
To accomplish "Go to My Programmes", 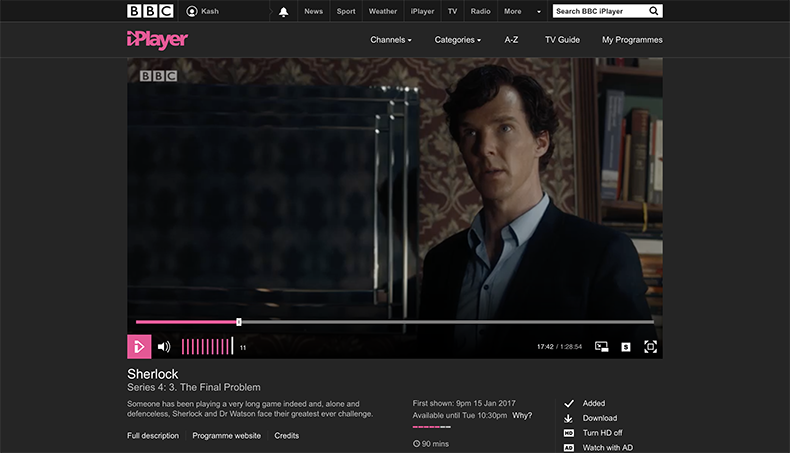I will tap(632, 40).
